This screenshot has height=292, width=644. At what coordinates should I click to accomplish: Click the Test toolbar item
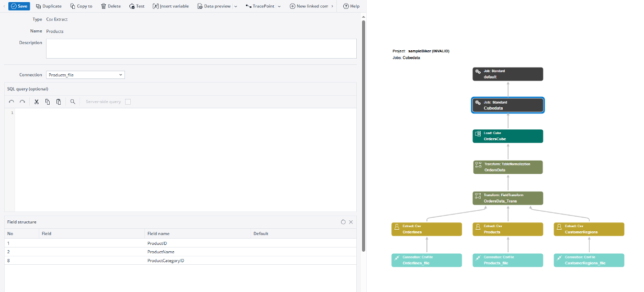pyautogui.click(x=137, y=6)
